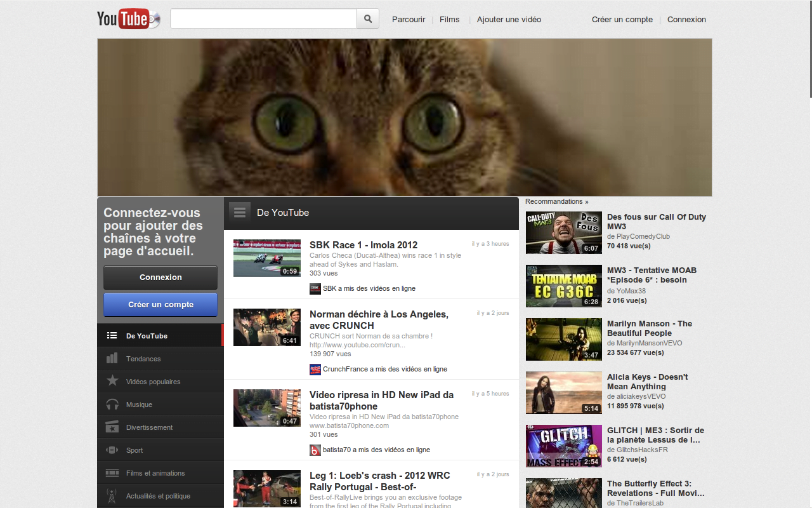The width and height of the screenshot is (812, 508).
Task: Click Créer un compte in top bar
Action: 622,20
